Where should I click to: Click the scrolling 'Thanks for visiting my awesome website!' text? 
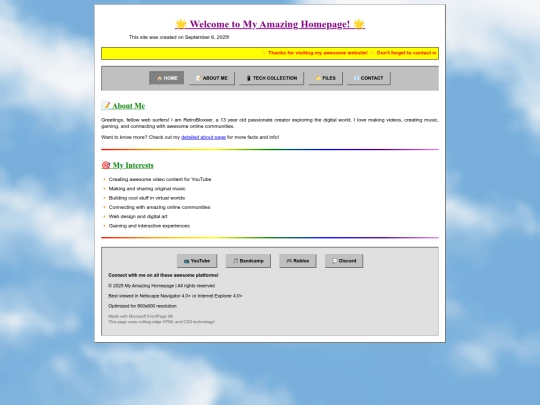click(318, 53)
